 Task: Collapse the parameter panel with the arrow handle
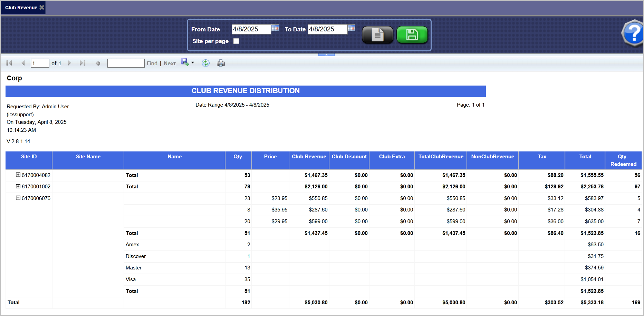pyautogui.click(x=326, y=55)
